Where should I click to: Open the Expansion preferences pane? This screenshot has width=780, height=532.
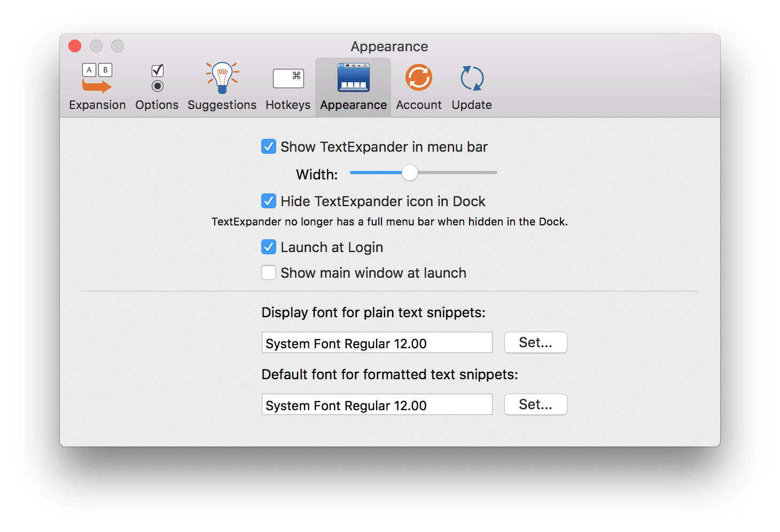point(97,87)
